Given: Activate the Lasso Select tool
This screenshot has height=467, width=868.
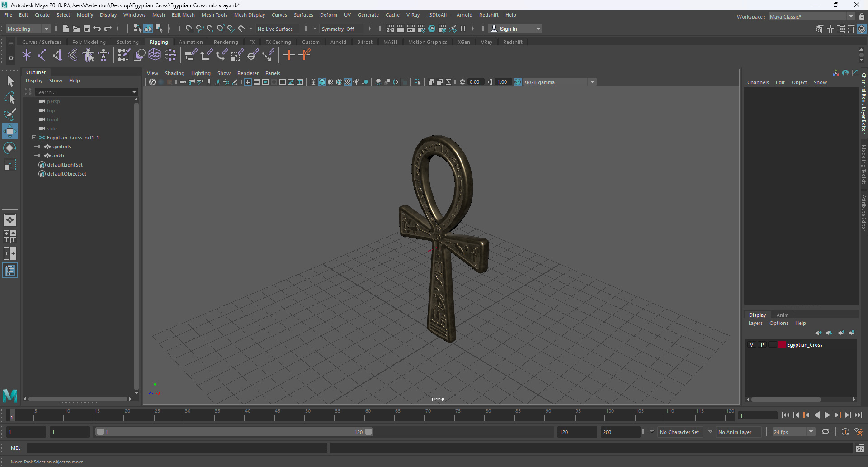Looking at the screenshot, I should pyautogui.click(x=10, y=98).
